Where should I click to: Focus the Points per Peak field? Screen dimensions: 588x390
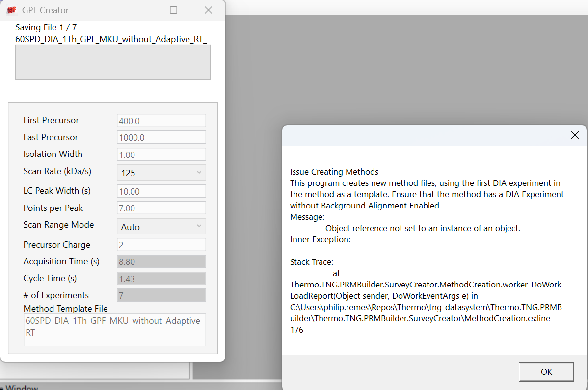[x=161, y=208]
